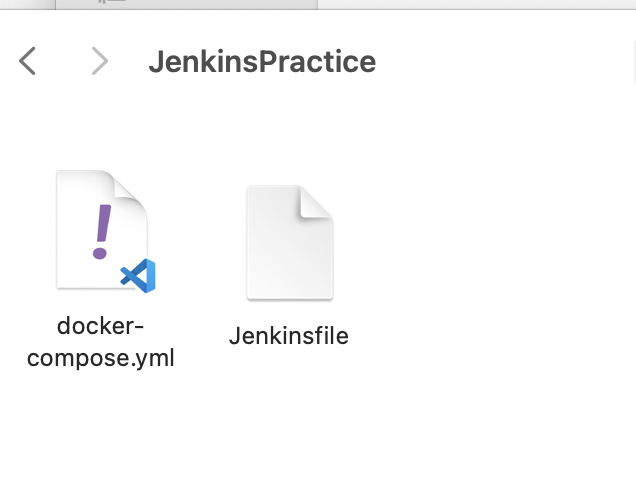Click the lighter tab area at top right
Image resolution: width=636 pixels, height=498 pixels.
477,4
